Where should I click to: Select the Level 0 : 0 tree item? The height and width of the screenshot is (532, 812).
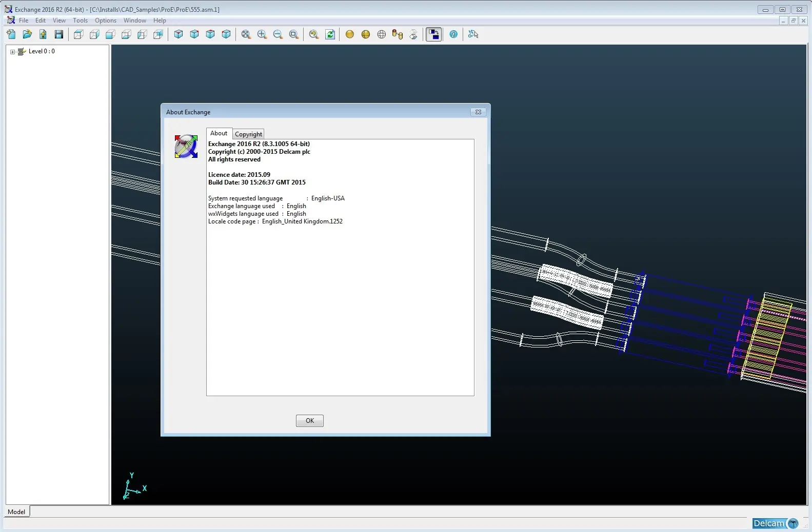[42, 51]
